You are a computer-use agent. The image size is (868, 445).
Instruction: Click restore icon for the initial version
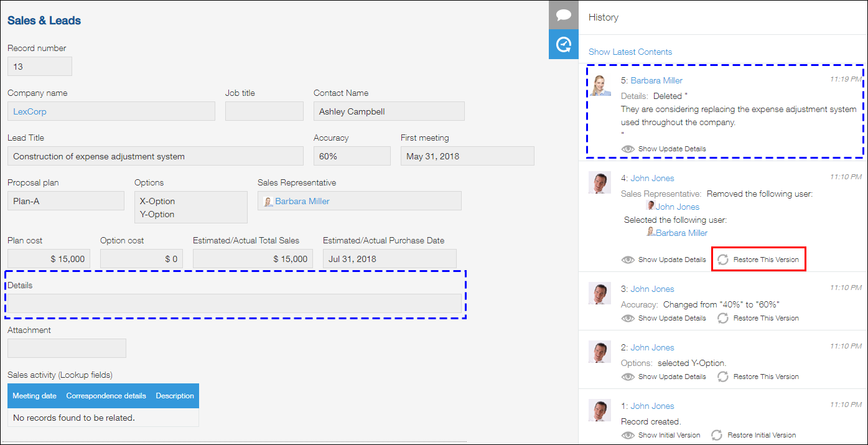click(717, 435)
